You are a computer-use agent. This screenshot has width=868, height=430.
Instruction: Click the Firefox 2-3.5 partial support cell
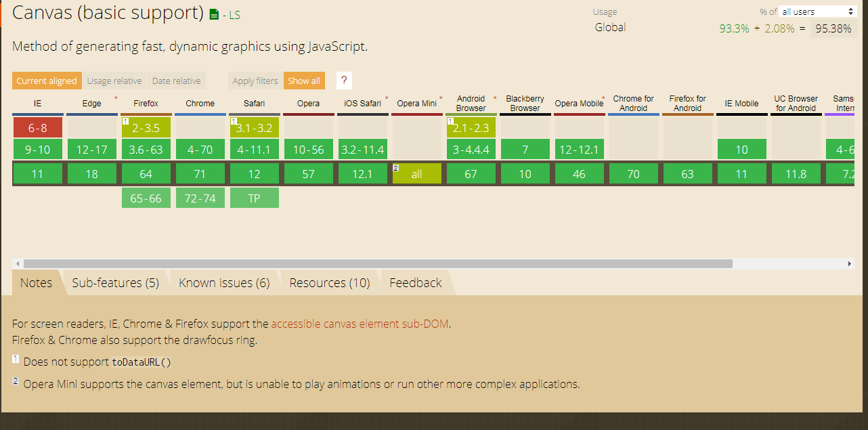146,128
